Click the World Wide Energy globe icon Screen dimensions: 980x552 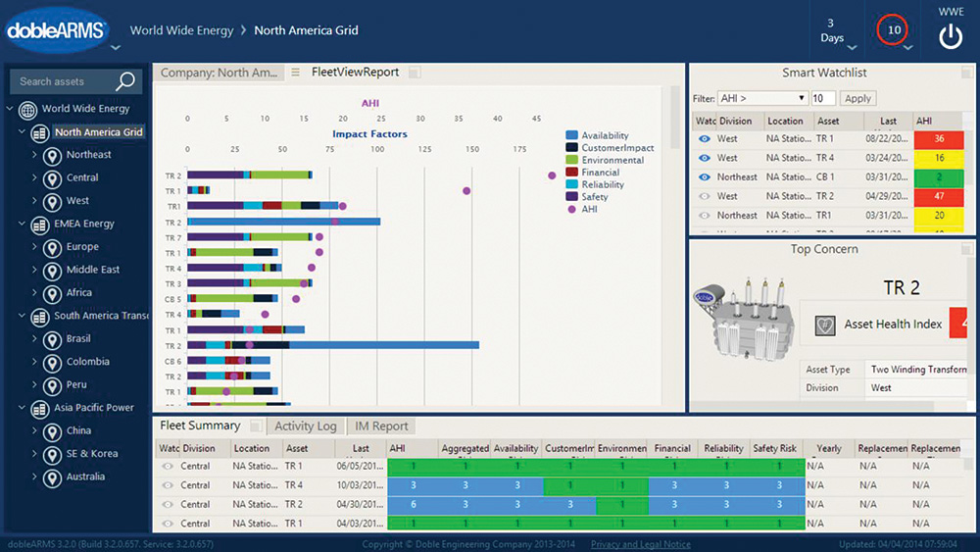27,110
